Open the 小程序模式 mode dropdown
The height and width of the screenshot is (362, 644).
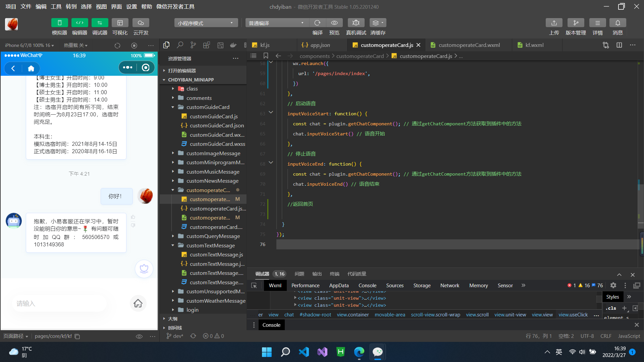tap(206, 23)
